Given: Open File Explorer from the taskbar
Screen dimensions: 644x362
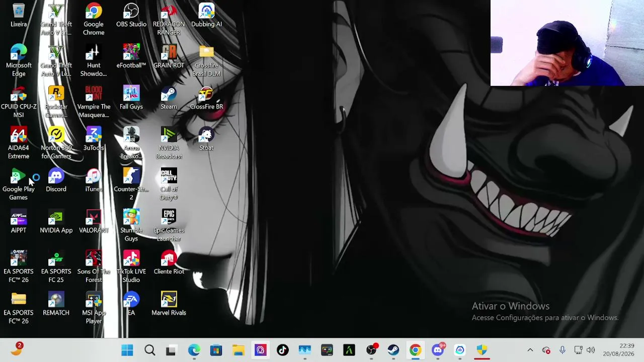Looking at the screenshot, I should (238, 350).
